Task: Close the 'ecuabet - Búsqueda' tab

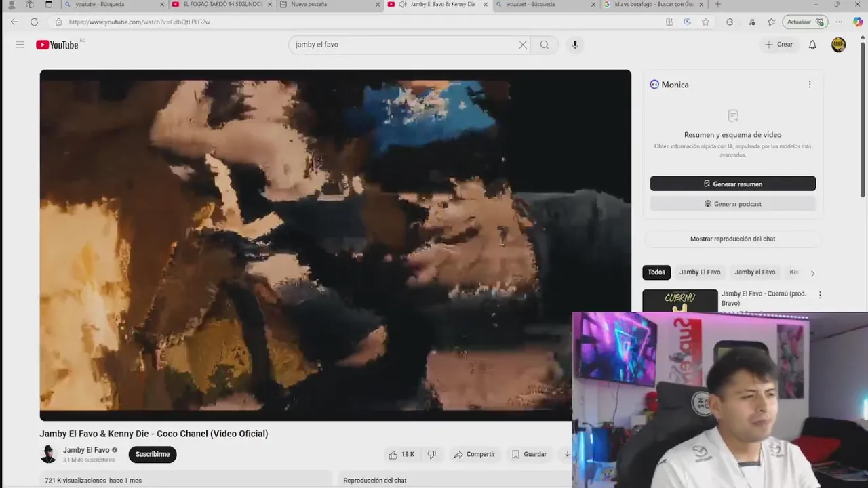Action: point(593,5)
